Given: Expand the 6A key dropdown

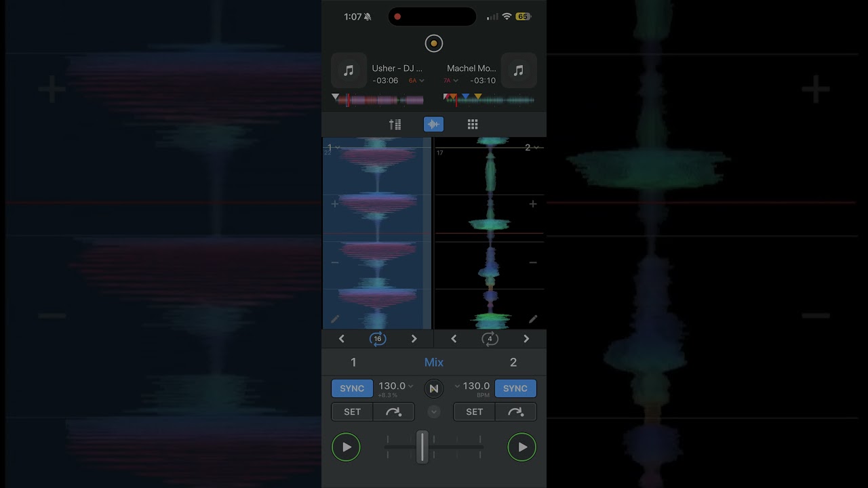Looking at the screenshot, I should 416,81.
